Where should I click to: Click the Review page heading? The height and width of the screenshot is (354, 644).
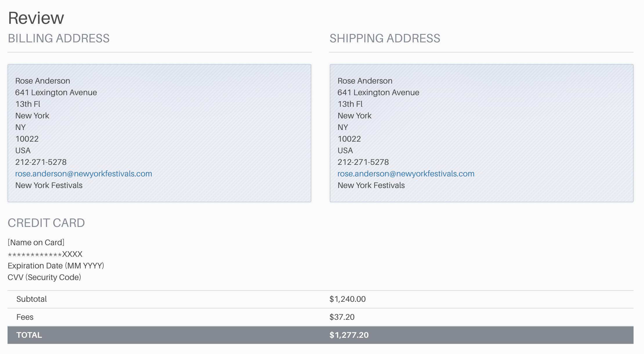pyautogui.click(x=36, y=18)
